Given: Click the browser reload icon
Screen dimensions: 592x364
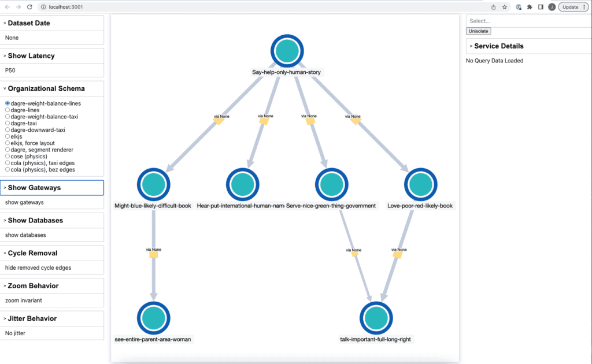Looking at the screenshot, I should (29, 7).
